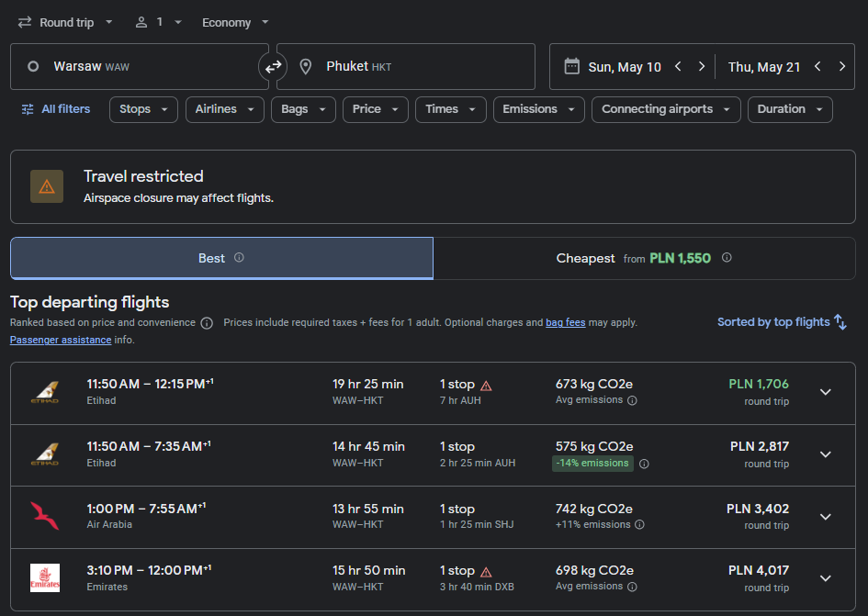
Task: Edit the Warsaw WAW origin field
Action: 140,66
